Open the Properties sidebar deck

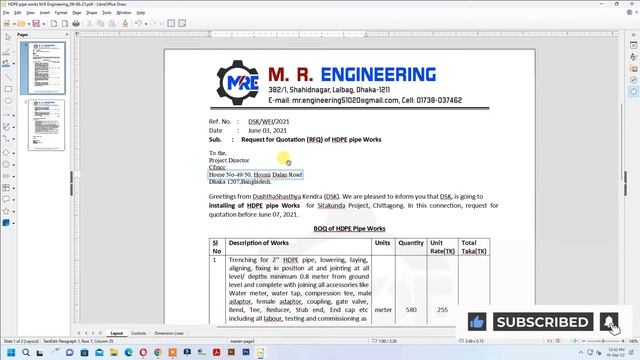click(x=633, y=45)
